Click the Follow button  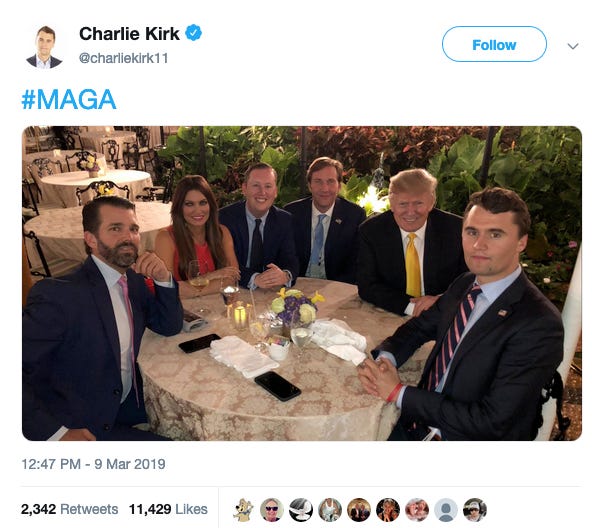[494, 44]
